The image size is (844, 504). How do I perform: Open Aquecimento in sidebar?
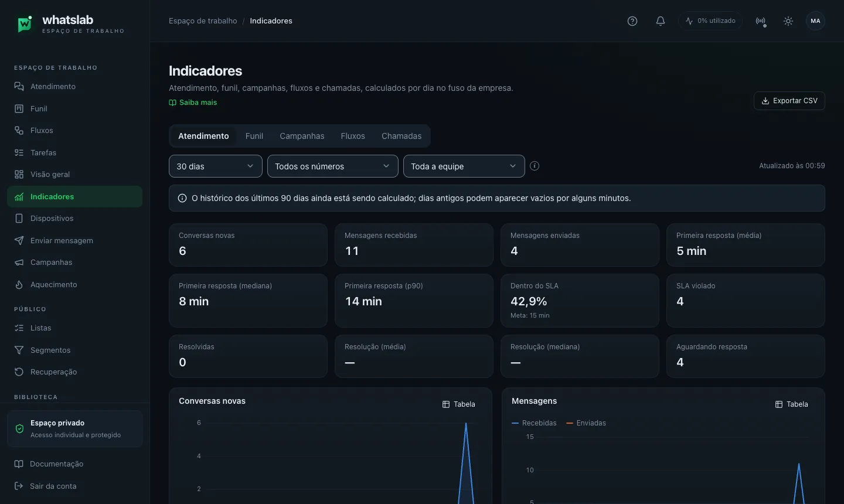tap(74, 284)
